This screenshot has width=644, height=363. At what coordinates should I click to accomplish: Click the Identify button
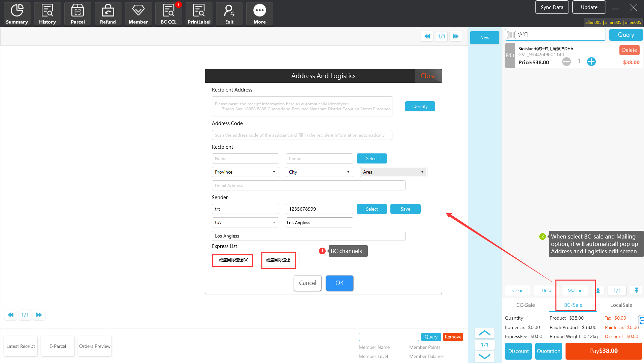pyautogui.click(x=420, y=106)
